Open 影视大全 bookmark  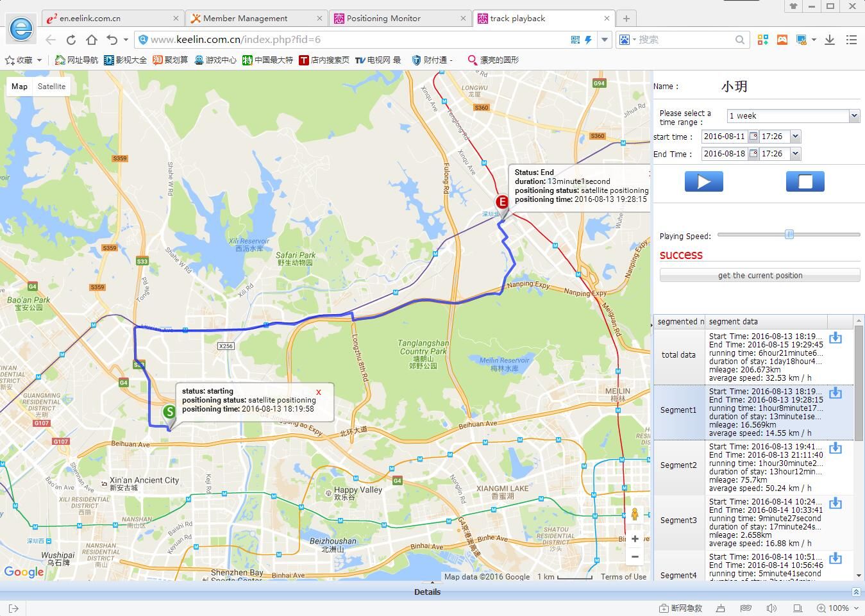[x=126, y=60]
